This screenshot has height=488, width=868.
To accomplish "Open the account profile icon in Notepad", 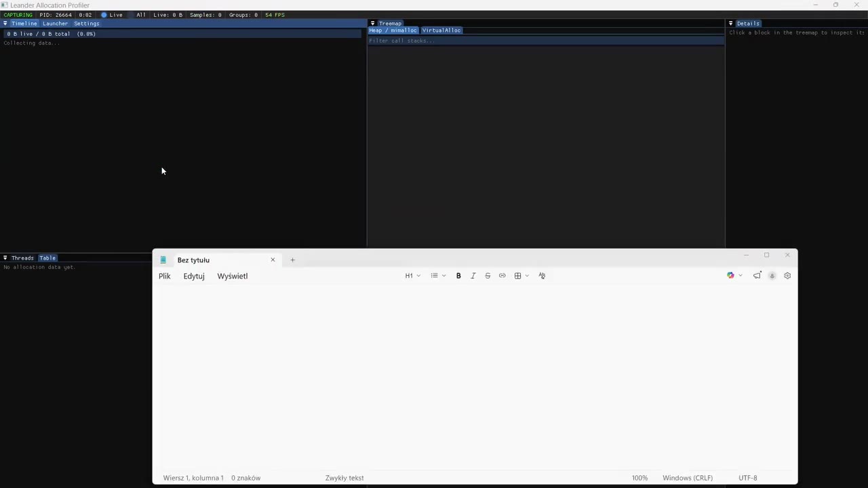I will point(772,276).
